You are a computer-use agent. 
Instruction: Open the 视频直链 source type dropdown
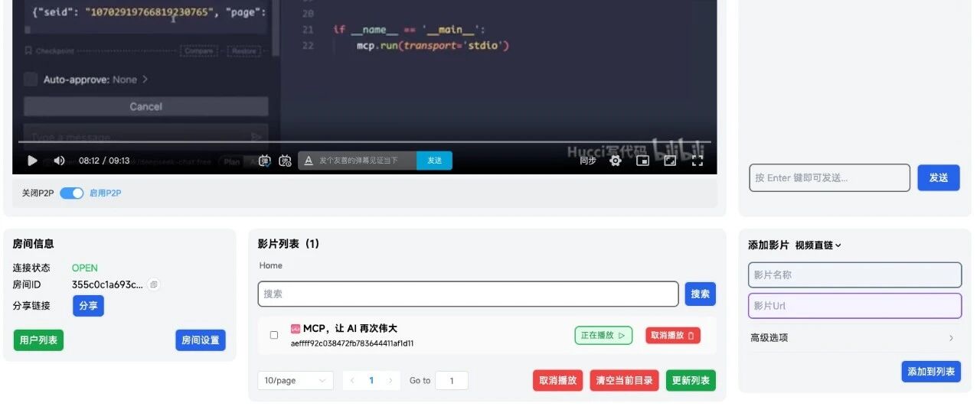818,245
